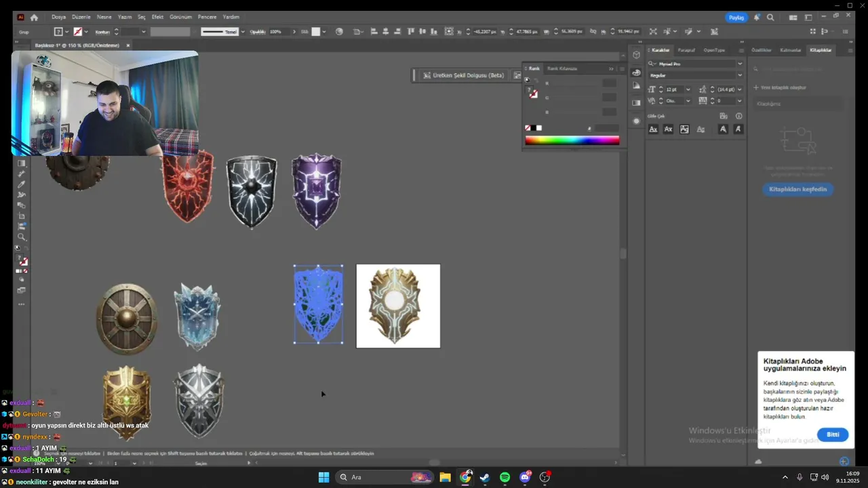Click the Isolate selected object icon
The image size is (868, 488).
pos(654,31)
